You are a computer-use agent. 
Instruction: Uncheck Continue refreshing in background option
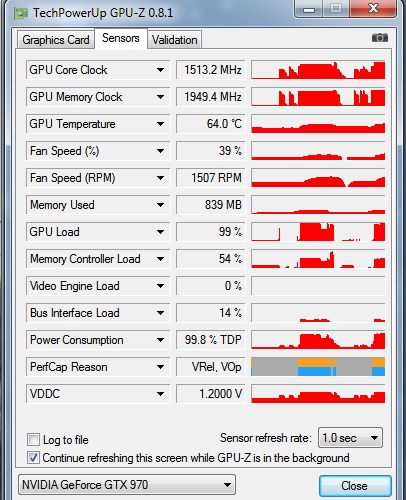coord(33,457)
